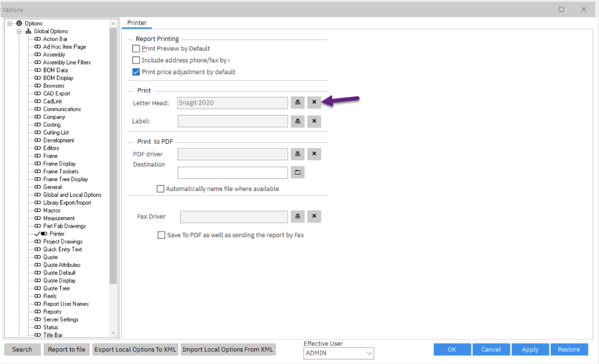Clear the Label printer with X icon
The height and width of the screenshot is (364, 599).
[x=314, y=121]
